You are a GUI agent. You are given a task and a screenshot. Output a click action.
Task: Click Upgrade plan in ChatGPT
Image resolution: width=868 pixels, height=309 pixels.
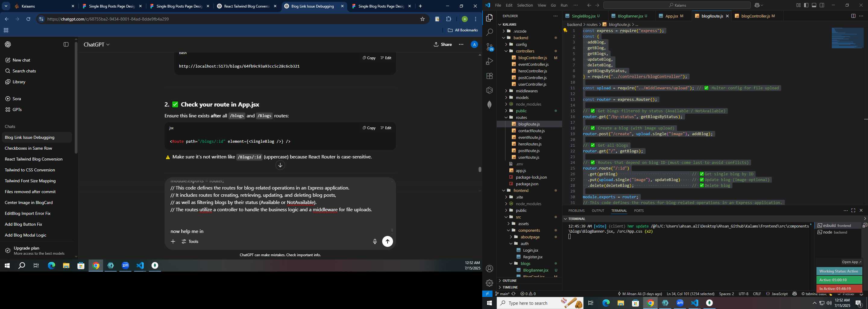pos(39,250)
